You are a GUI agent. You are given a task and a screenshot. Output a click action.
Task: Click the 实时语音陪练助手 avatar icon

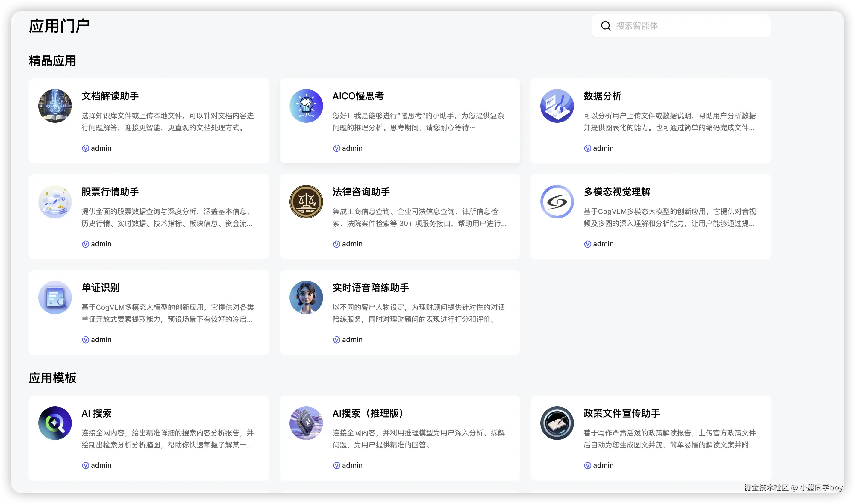[306, 297]
